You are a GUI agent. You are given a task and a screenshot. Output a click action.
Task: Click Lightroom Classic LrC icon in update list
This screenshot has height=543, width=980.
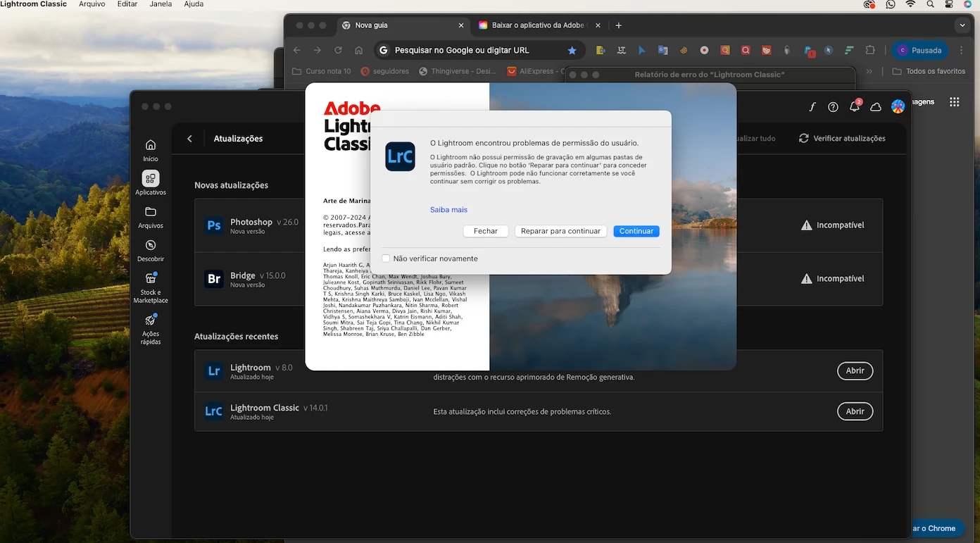click(x=214, y=411)
